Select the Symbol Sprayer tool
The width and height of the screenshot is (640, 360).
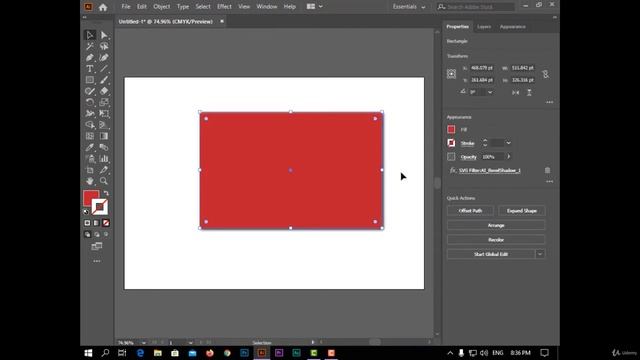click(90, 158)
